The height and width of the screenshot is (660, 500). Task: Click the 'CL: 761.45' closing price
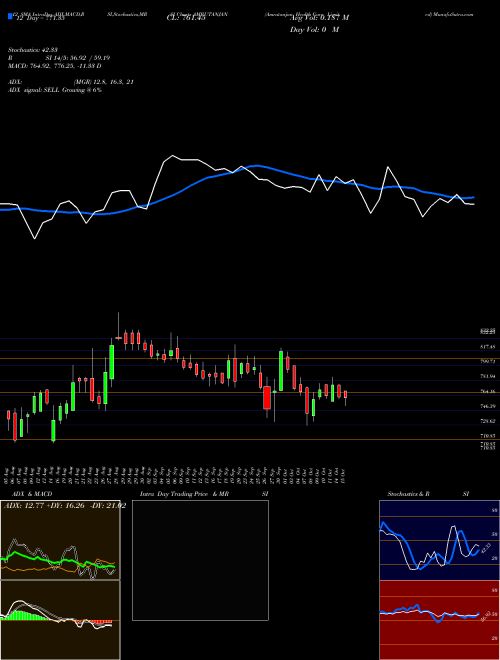[186, 18]
